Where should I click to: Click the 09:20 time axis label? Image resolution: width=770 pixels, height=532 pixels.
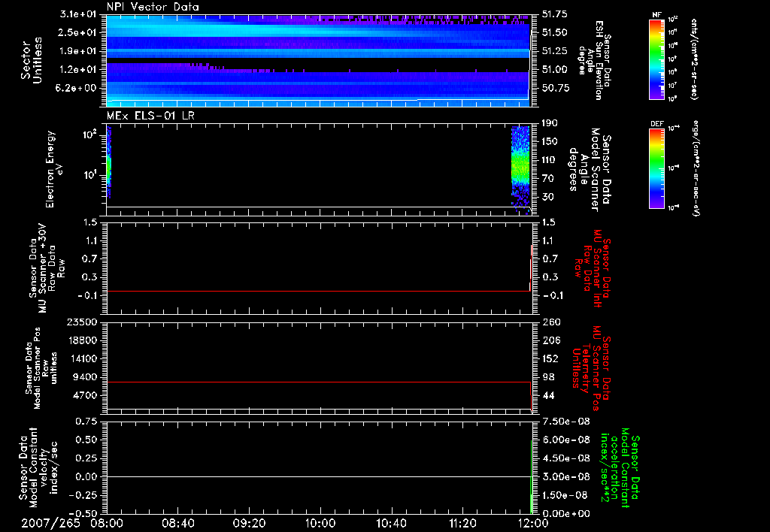tap(250, 521)
